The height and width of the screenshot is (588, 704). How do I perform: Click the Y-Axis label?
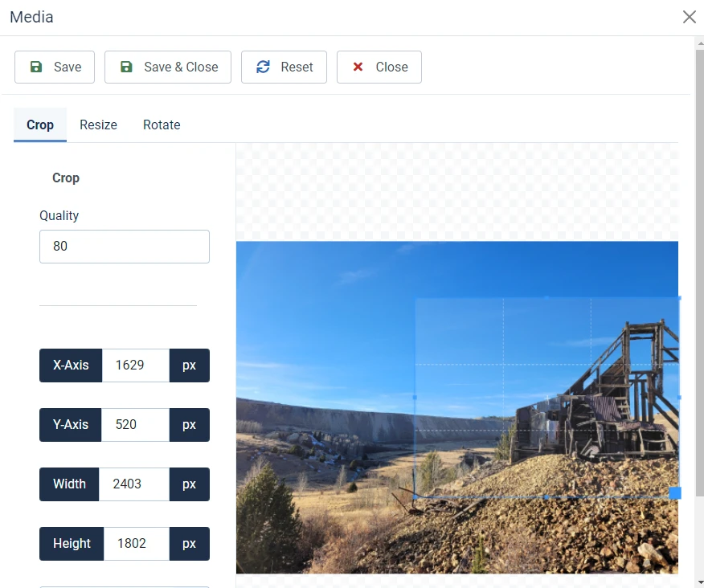[71, 425]
